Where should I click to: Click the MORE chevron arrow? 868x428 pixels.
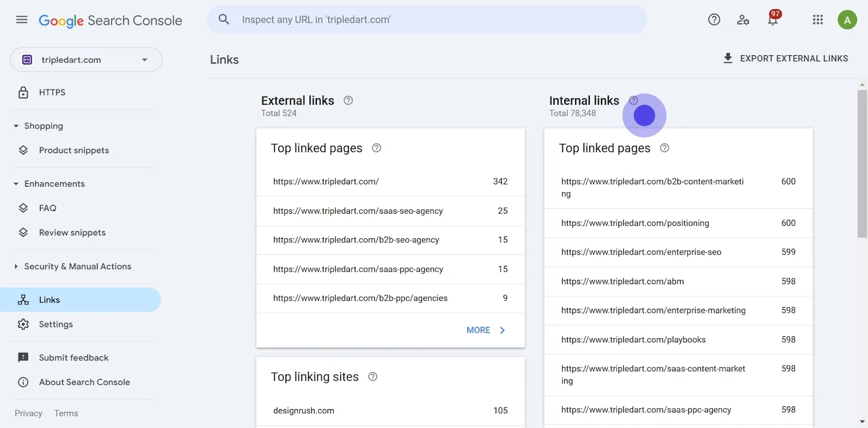coord(502,330)
